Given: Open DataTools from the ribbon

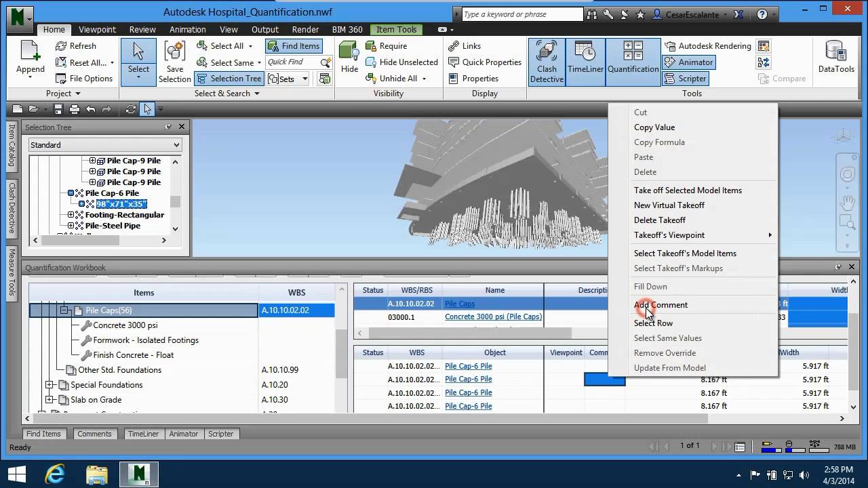Looking at the screenshot, I should (x=836, y=58).
